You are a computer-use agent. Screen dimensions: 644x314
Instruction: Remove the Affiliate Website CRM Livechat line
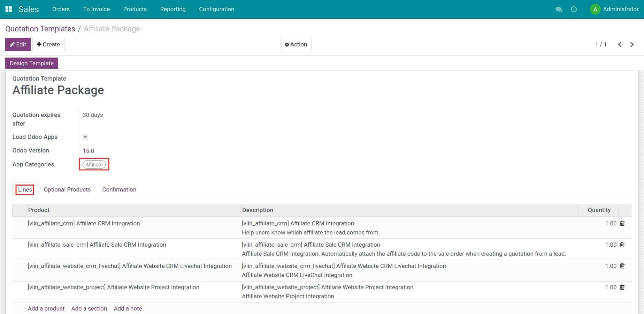click(622, 266)
